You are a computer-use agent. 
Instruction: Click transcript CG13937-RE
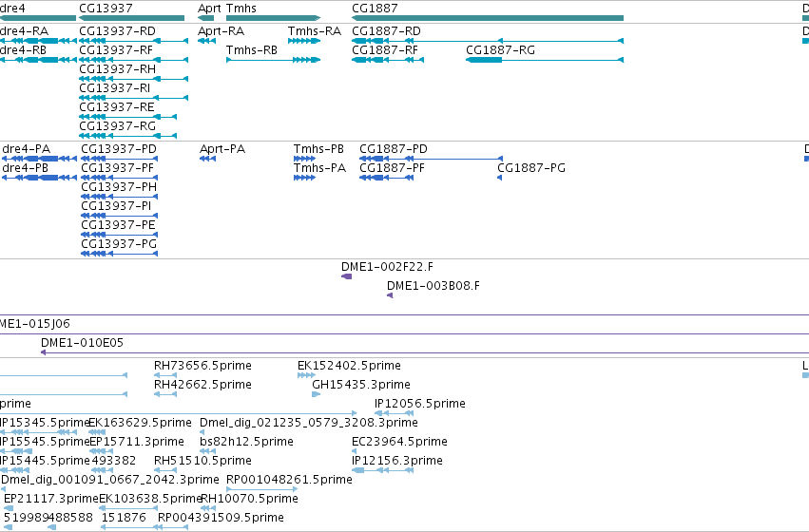tap(128, 117)
